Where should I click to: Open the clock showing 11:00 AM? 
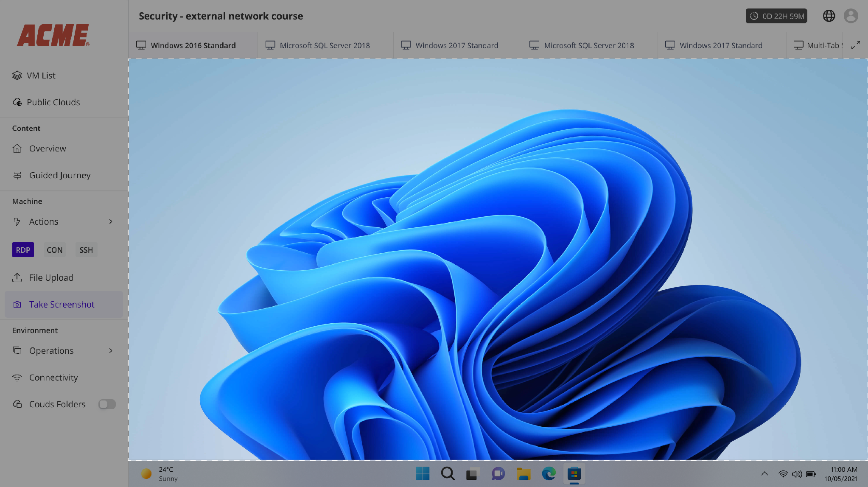click(841, 474)
